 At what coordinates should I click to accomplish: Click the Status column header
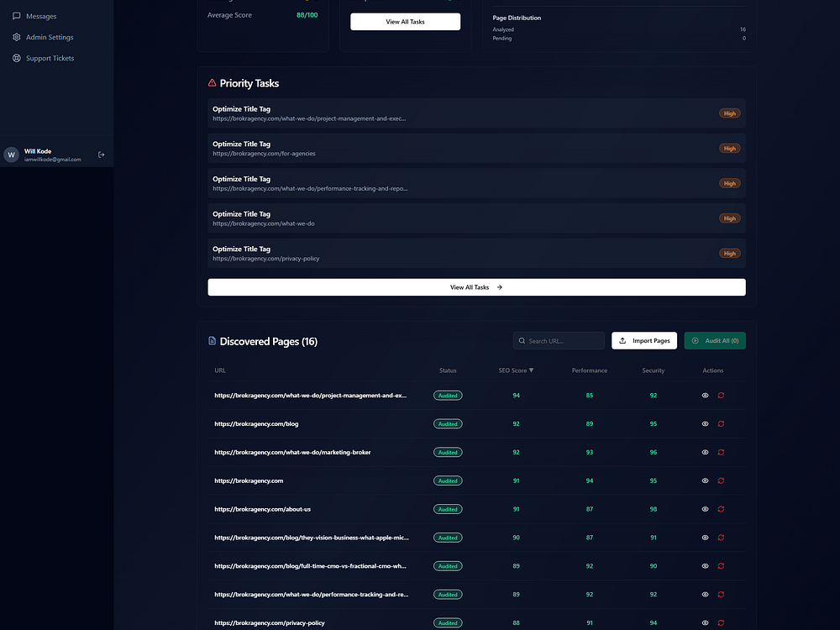[x=448, y=370]
